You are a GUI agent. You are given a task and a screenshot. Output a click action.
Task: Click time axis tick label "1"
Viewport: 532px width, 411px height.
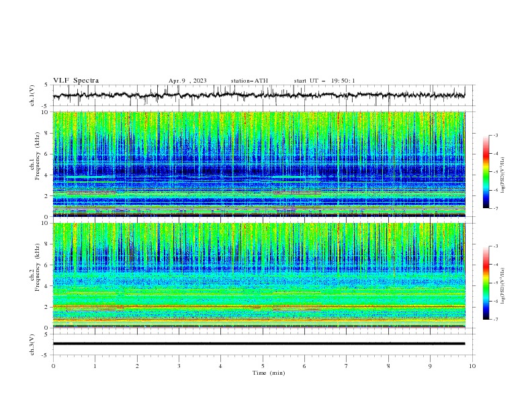95,366
